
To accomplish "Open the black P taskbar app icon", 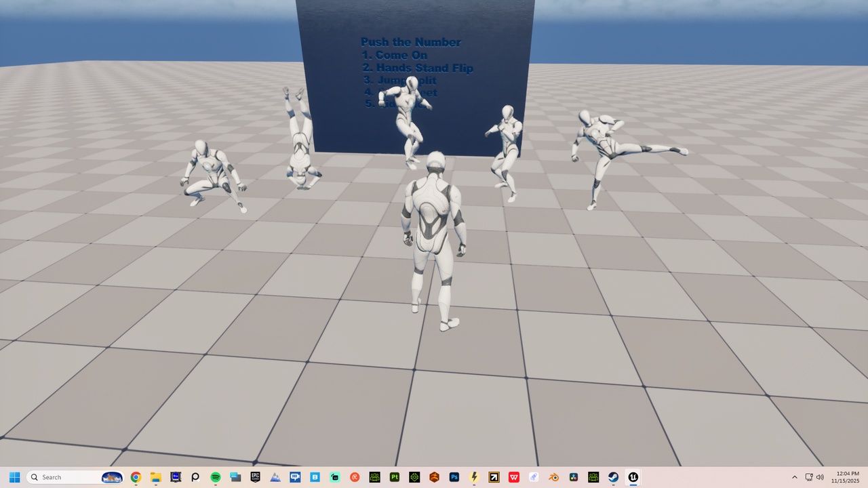I will coord(195,477).
